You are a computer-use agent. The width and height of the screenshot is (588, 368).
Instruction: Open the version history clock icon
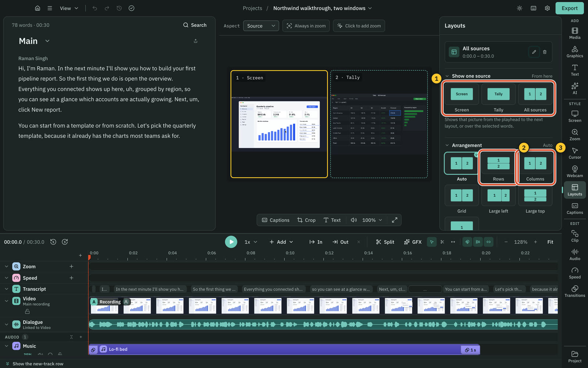(119, 8)
